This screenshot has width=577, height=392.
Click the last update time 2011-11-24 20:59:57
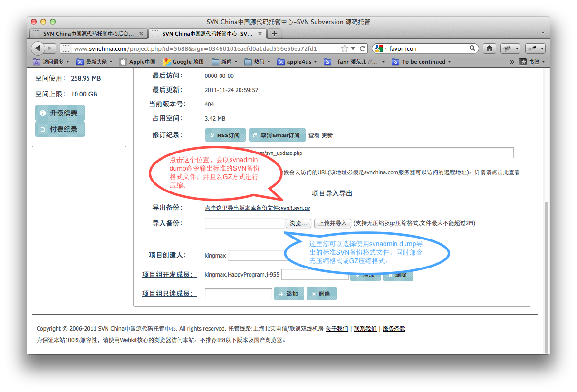pyautogui.click(x=231, y=90)
